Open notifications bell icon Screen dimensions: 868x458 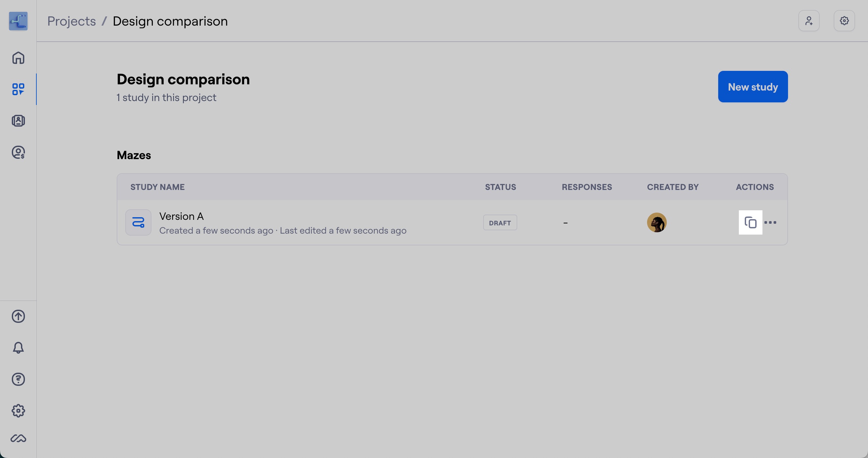coord(18,348)
